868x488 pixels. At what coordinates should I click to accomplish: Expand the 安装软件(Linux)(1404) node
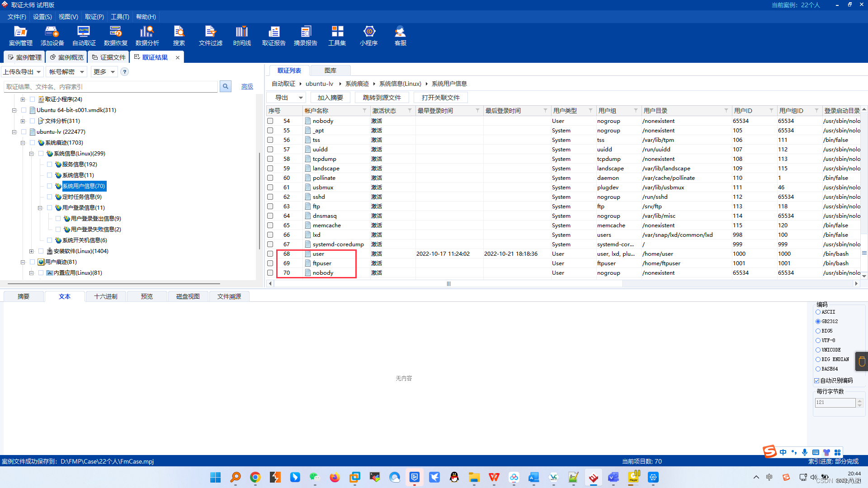click(31, 251)
